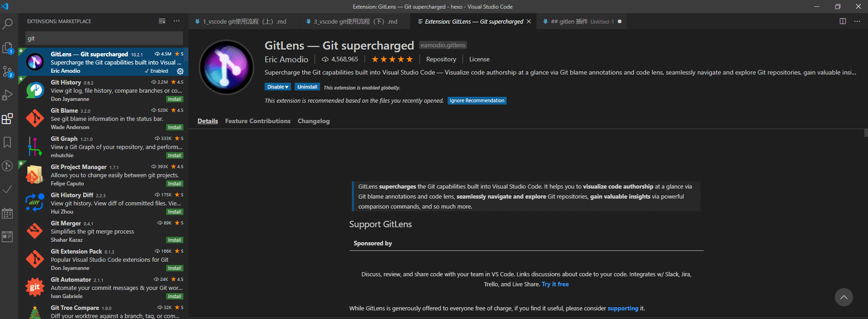
Task: Click the Git Blame extension icon
Action: 35,119
